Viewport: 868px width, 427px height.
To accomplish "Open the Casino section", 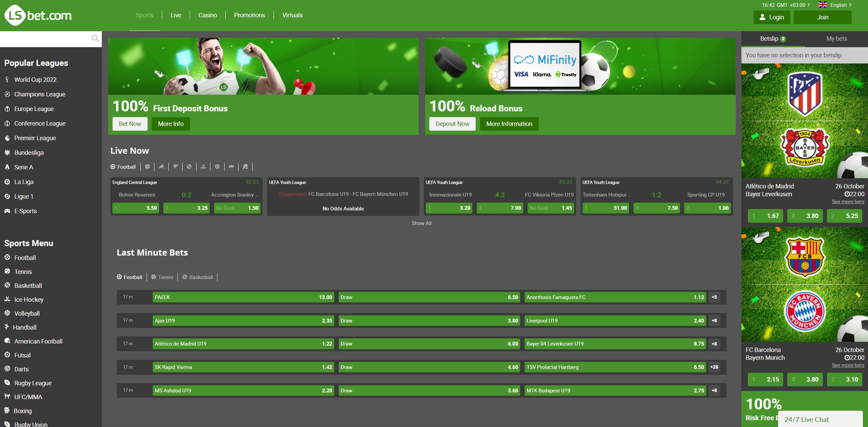I will tap(208, 15).
